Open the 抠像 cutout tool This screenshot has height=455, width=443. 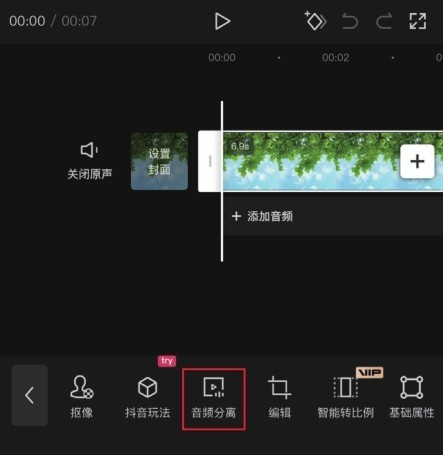coord(82,397)
